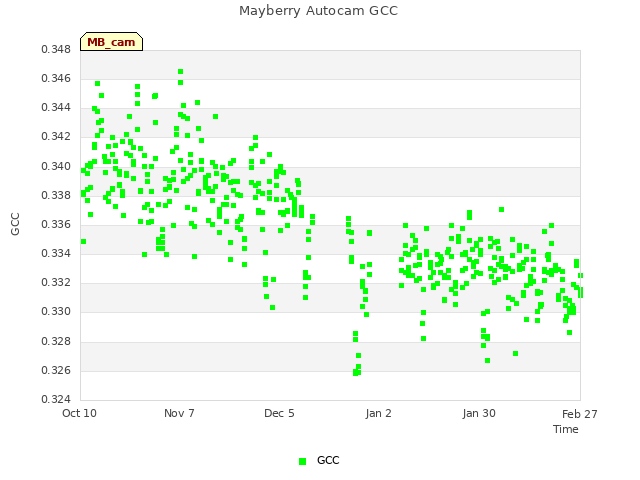Click the MB_cam label tag
Screen dimensions: 640x480
pyautogui.click(x=111, y=42)
